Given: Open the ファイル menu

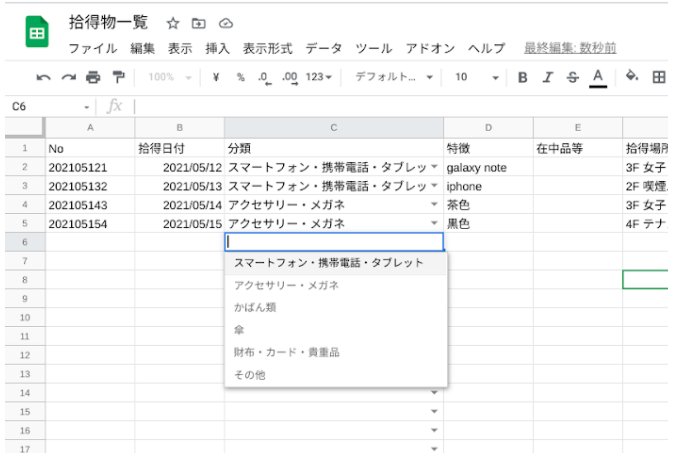Looking at the screenshot, I should [93, 48].
